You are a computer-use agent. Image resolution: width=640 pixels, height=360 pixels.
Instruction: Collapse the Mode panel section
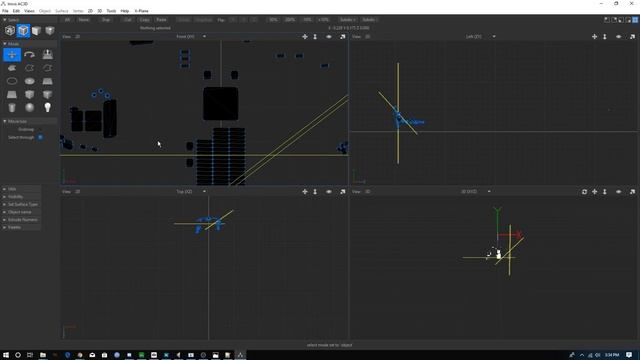4,44
